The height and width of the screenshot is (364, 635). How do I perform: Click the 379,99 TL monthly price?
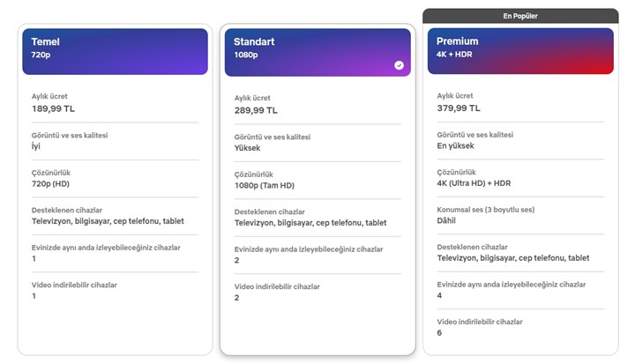coord(459,108)
